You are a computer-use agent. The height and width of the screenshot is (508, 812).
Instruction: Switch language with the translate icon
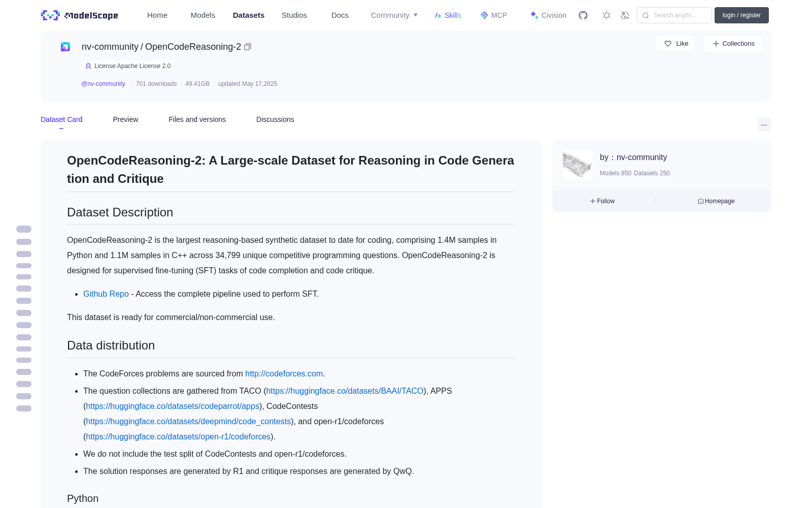[625, 15]
